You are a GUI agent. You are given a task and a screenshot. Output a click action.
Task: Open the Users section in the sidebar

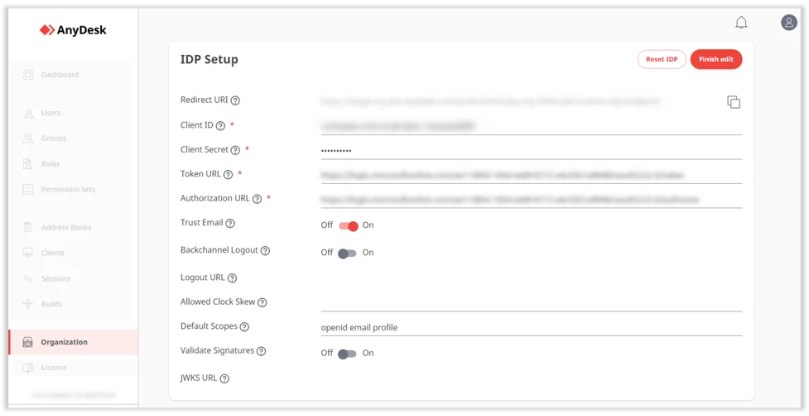click(51, 113)
